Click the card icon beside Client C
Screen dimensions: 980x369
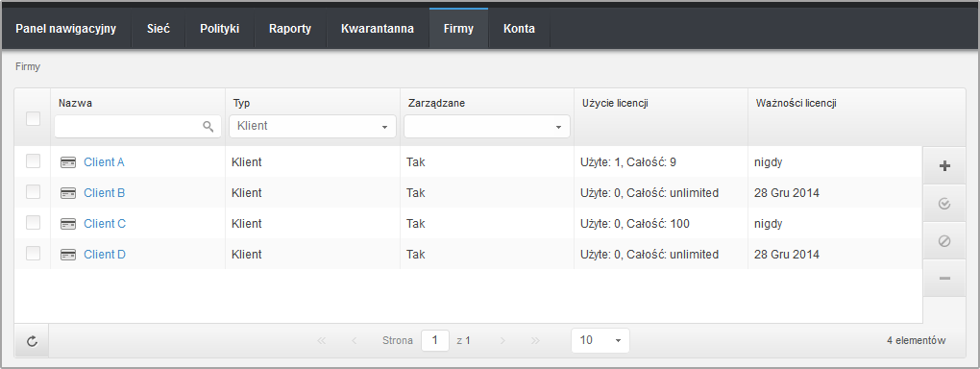click(68, 224)
